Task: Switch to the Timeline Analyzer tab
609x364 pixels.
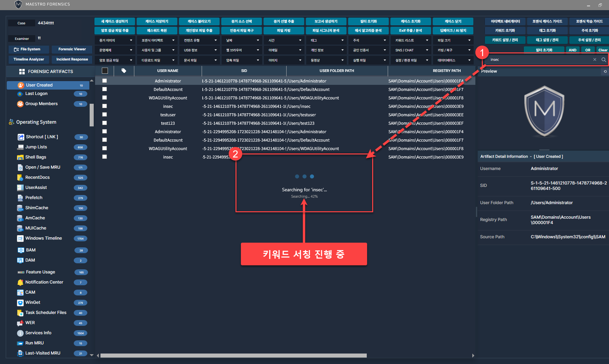Action: point(29,59)
